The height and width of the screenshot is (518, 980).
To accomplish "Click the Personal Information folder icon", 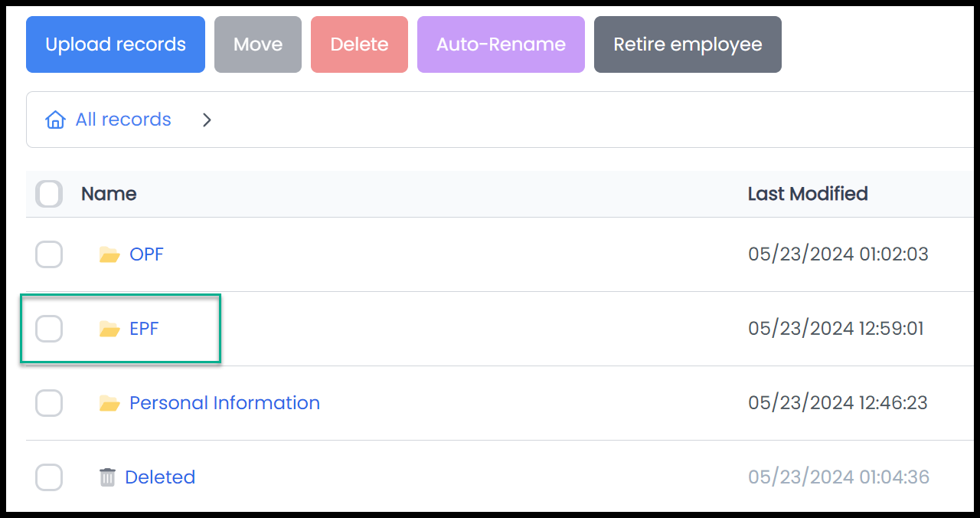I will [x=109, y=403].
